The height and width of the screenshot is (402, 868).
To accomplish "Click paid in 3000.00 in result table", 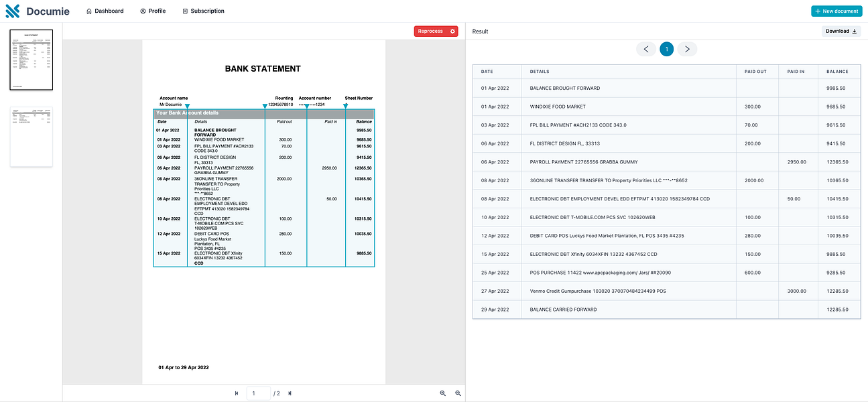I will click(796, 291).
